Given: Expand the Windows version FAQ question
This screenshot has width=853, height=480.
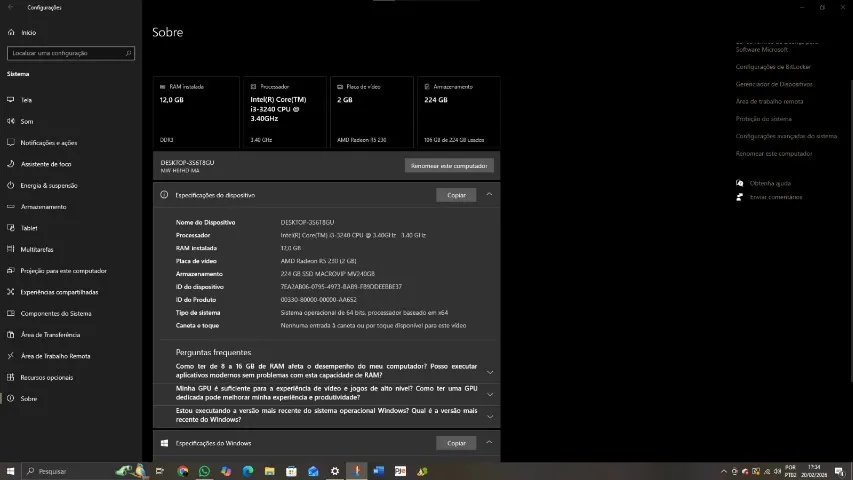Looking at the screenshot, I should point(489,415).
